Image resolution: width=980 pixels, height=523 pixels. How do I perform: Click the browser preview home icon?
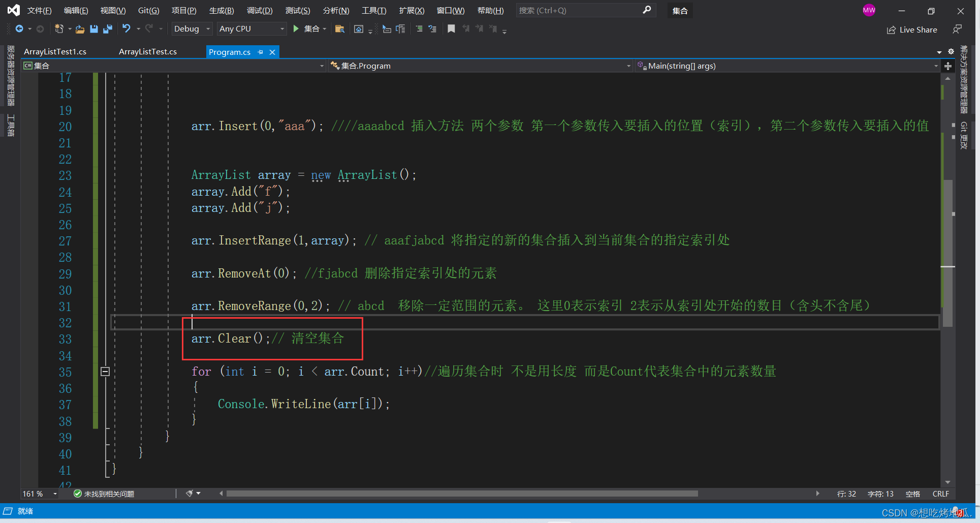[x=359, y=29]
